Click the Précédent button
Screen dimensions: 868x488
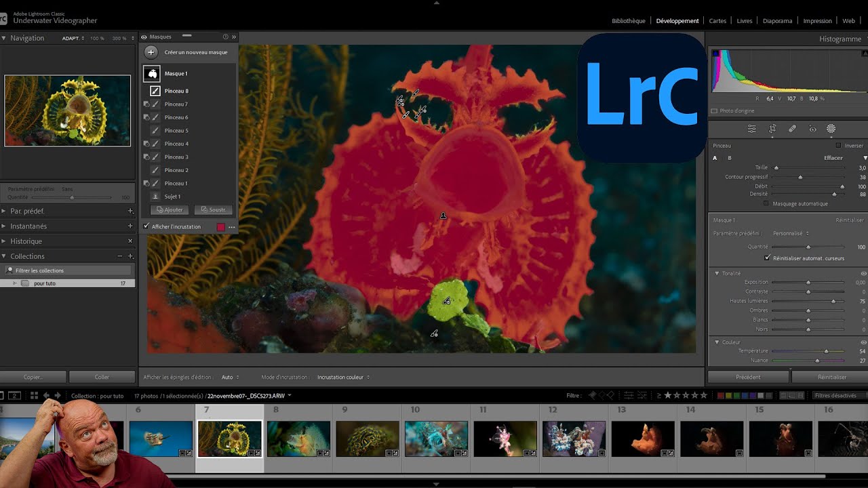[748, 377]
